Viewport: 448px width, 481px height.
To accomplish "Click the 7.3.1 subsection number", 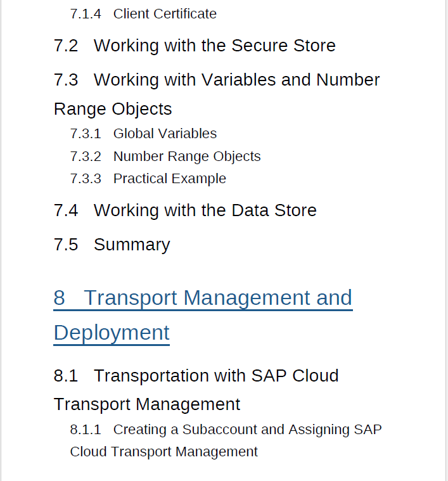I will [86, 134].
